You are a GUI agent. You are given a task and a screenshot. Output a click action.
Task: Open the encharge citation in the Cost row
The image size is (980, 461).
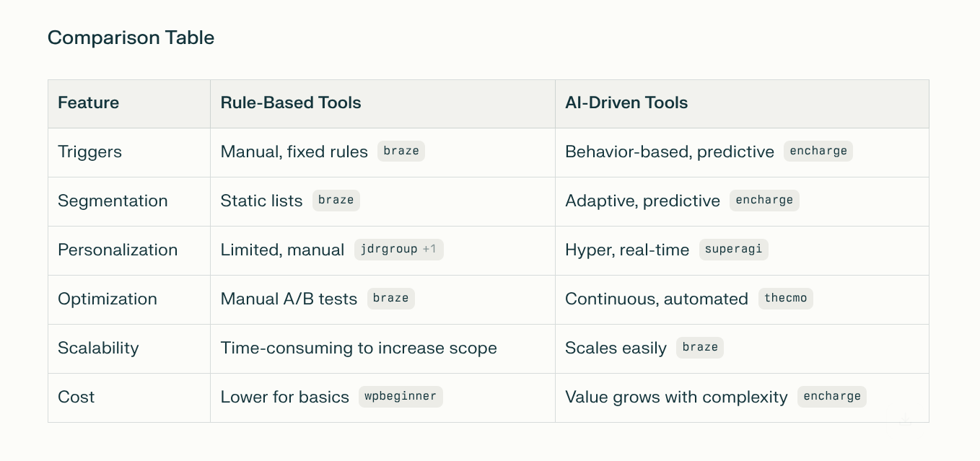point(832,397)
